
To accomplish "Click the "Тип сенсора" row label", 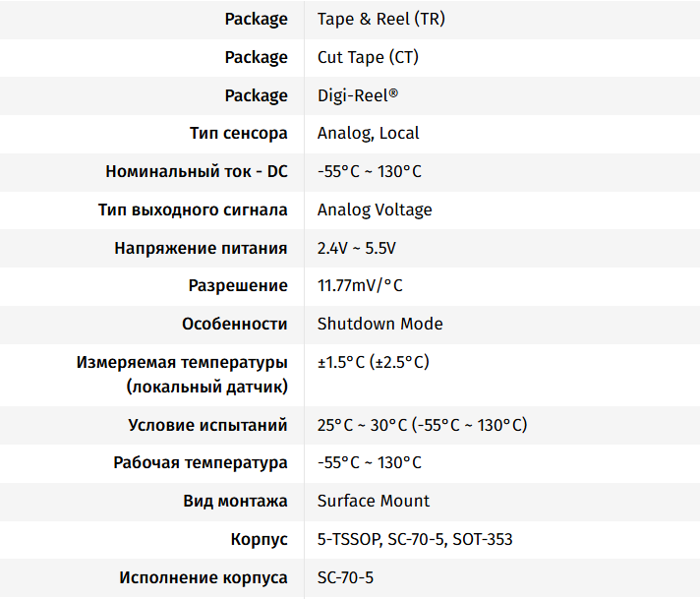I will point(238,133).
